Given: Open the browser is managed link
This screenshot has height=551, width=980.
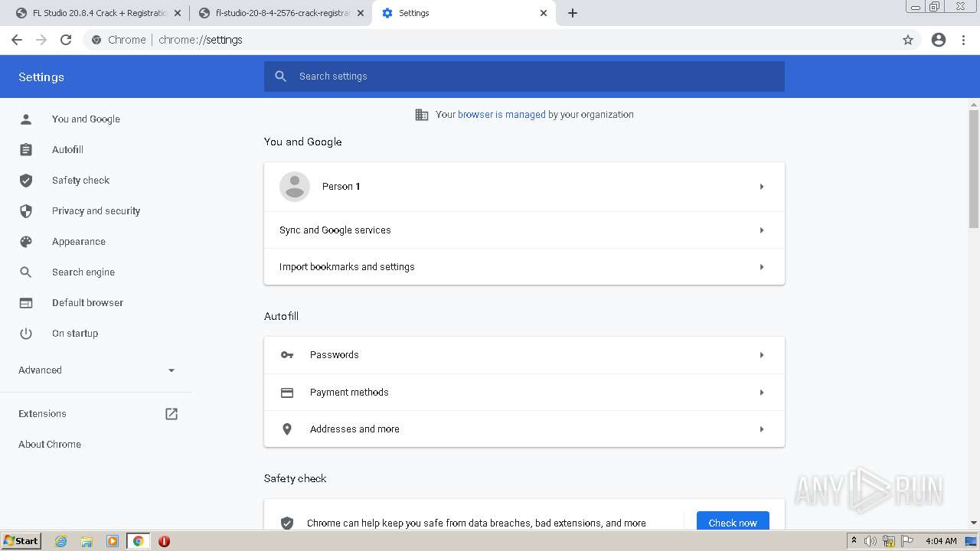Looking at the screenshot, I should click(501, 115).
